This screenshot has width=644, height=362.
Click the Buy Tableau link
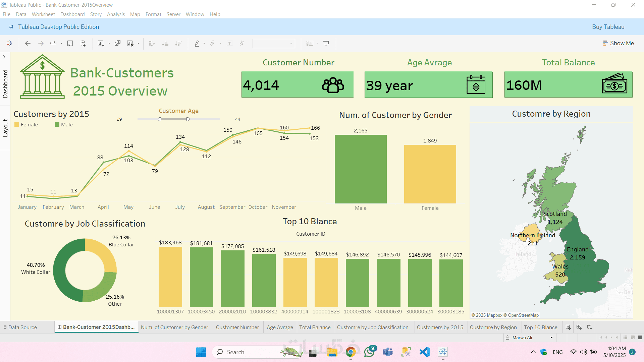608,27
